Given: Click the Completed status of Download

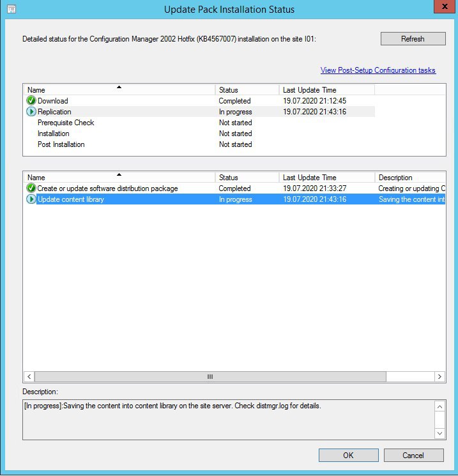Looking at the screenshot, I should tap(234, 101).
